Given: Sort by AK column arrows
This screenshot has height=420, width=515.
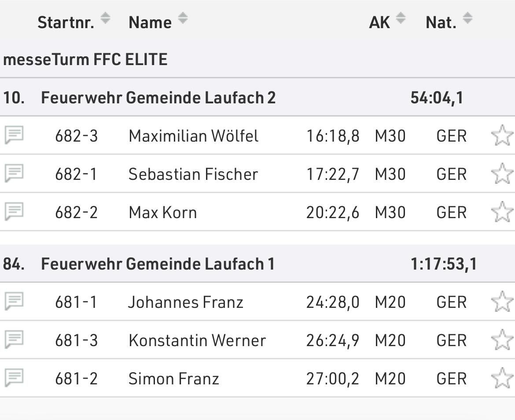Looking at the screenshot, I should click(401, 18).
